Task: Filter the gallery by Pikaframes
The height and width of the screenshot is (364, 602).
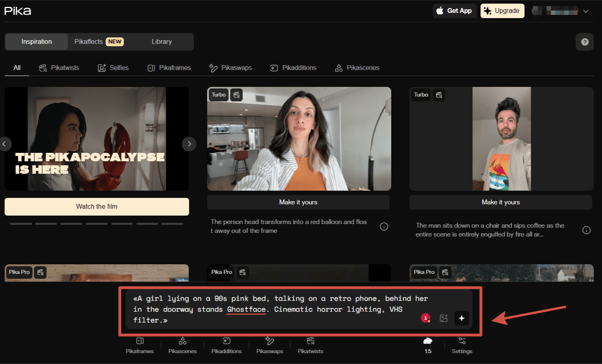Action: tap(169, 68)
